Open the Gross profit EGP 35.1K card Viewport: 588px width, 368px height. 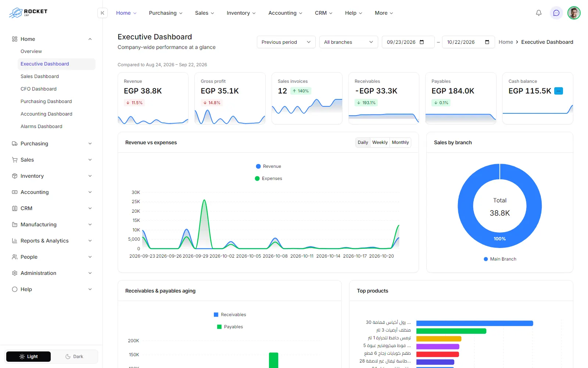click(230, 98)
